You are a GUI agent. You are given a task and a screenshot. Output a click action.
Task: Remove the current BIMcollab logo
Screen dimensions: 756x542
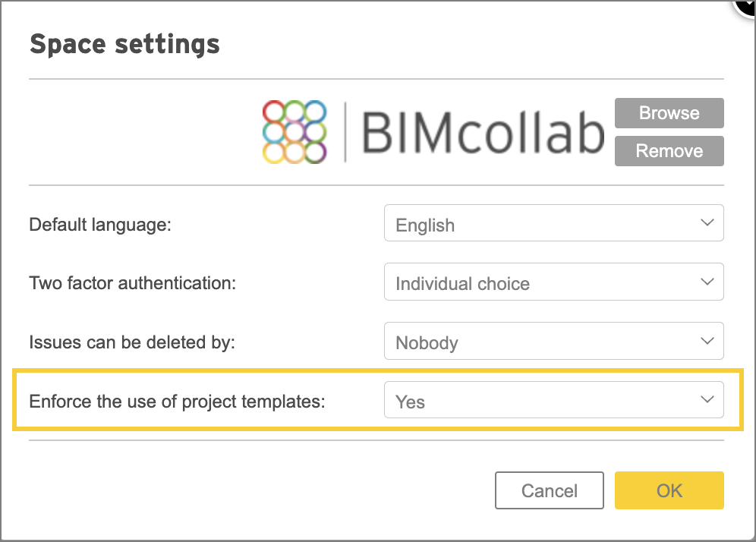click(669, 151)
